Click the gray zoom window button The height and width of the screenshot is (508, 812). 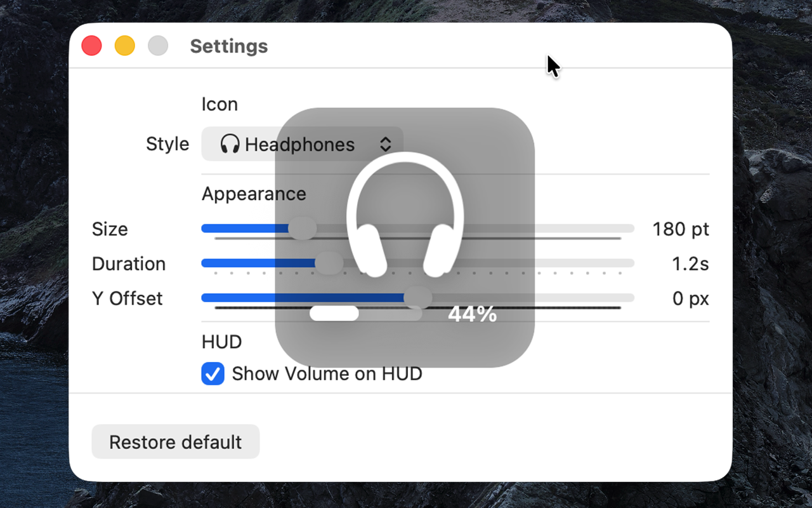[158, 46]
